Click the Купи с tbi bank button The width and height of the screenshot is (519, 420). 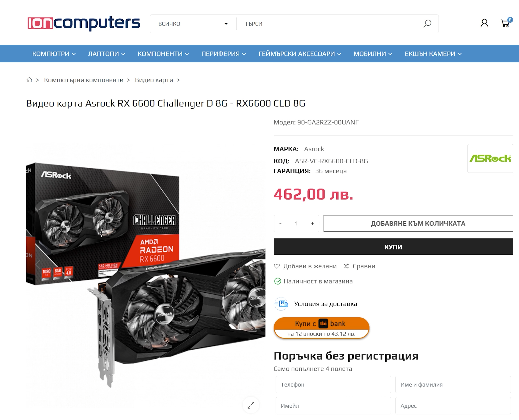coord(322,328)
